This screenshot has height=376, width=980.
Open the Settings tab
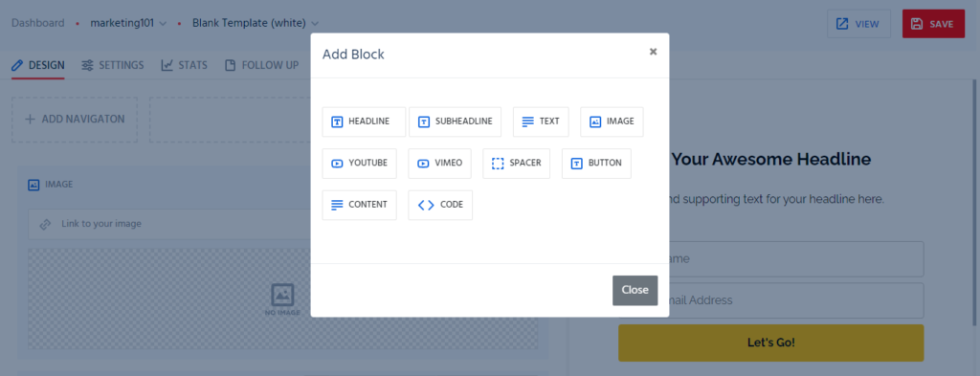113,66
